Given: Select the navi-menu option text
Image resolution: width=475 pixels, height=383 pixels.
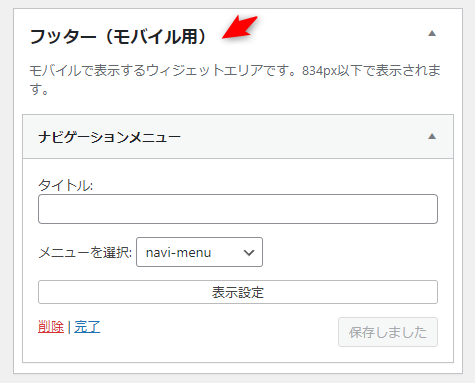Looking at the screenshot, I should pos(178,253).
